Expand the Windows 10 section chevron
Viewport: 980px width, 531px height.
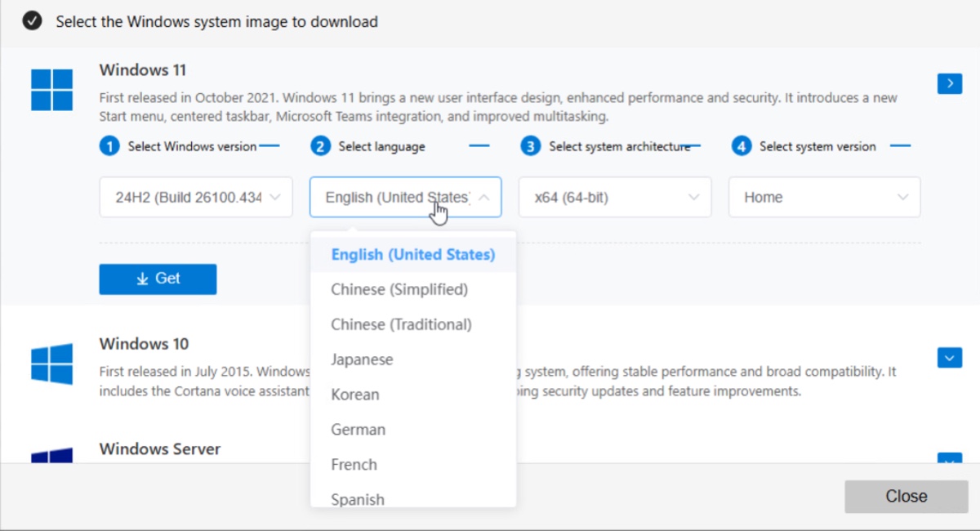(x=949, y=357)
